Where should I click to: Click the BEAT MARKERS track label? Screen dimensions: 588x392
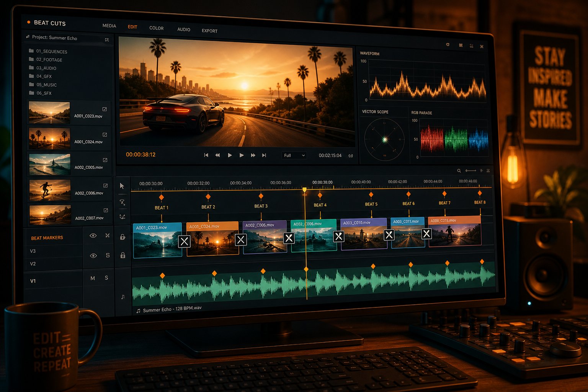coord(47,238)
